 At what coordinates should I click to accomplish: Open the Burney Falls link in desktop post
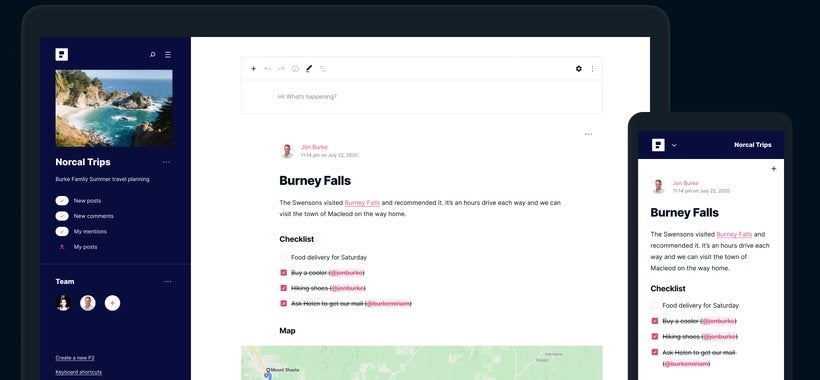pos(362,203)
